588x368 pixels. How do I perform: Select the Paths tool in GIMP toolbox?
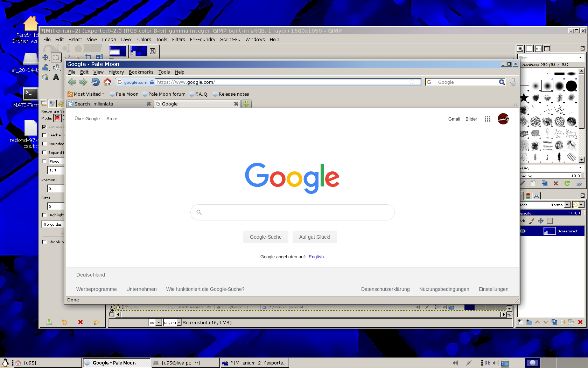click(x=45, y=77)
